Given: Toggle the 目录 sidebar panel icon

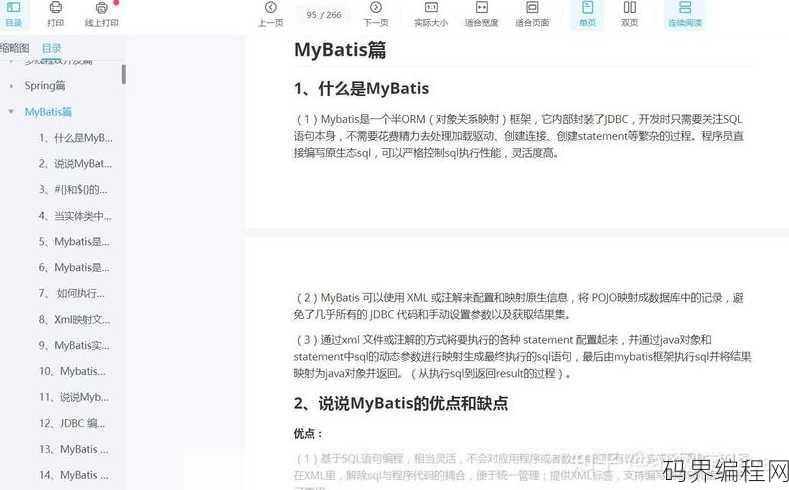Looking at the screenshot, I should click(14, 14).
